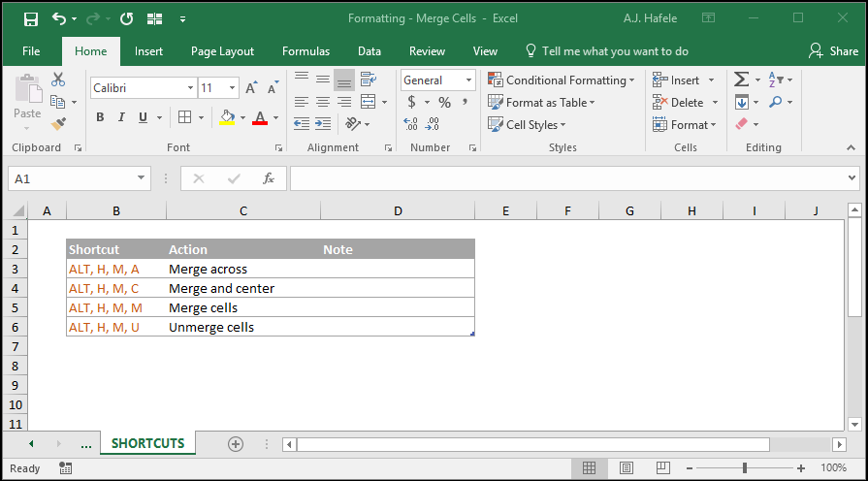Decrease indent of cell text
The width and height of the screenshot is (868, 481).
302,123
